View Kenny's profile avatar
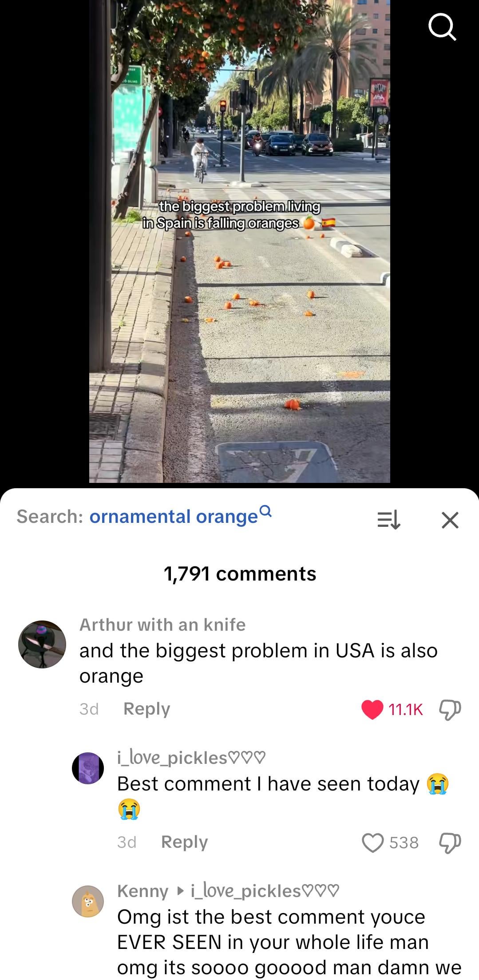 [88, 901]
